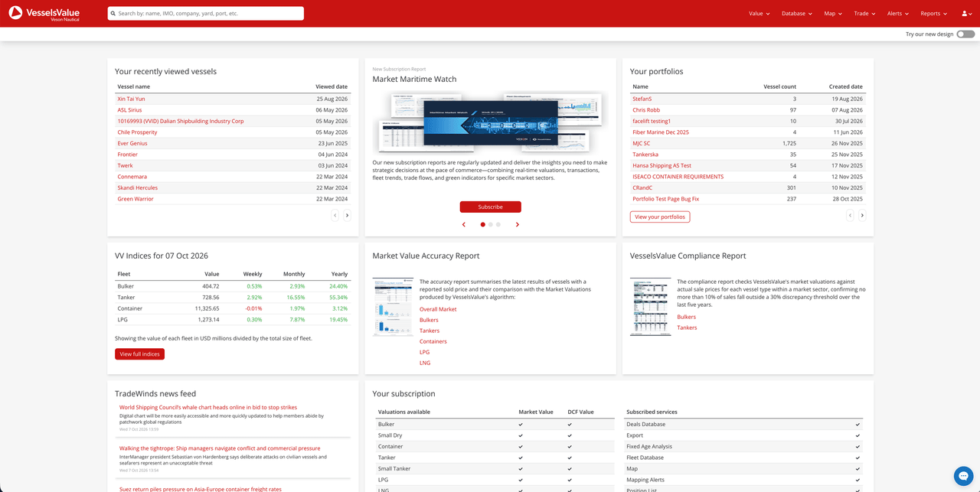Open the Market Value Accuracy Report thumbnail

393,307
